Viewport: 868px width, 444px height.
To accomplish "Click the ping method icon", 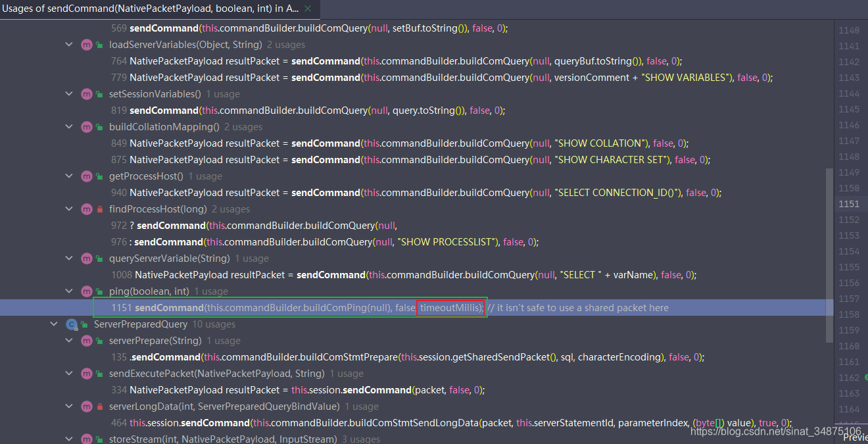I will click(x=86, y=291).
